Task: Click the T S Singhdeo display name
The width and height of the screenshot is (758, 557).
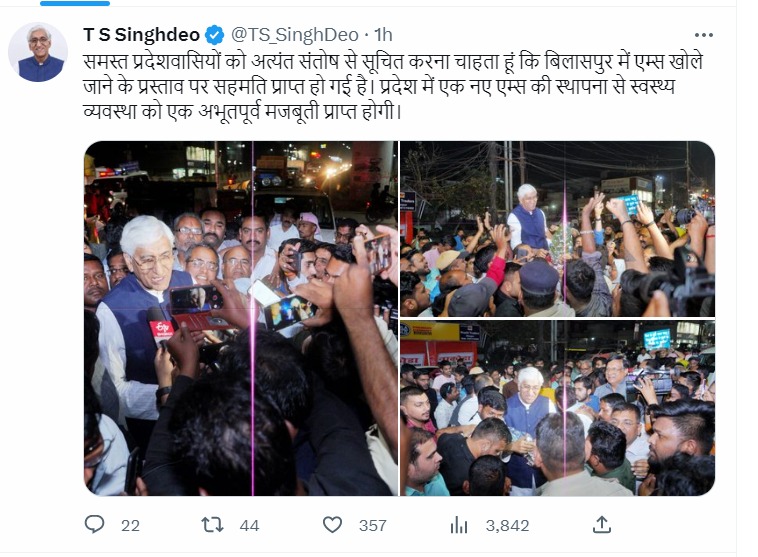Action: tap(141, 35)
